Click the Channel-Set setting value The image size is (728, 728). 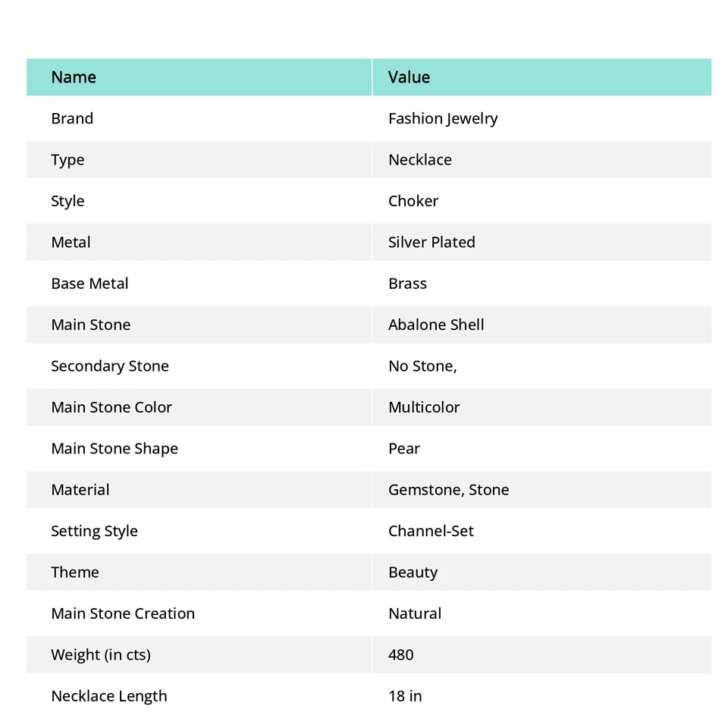(431, 531)
